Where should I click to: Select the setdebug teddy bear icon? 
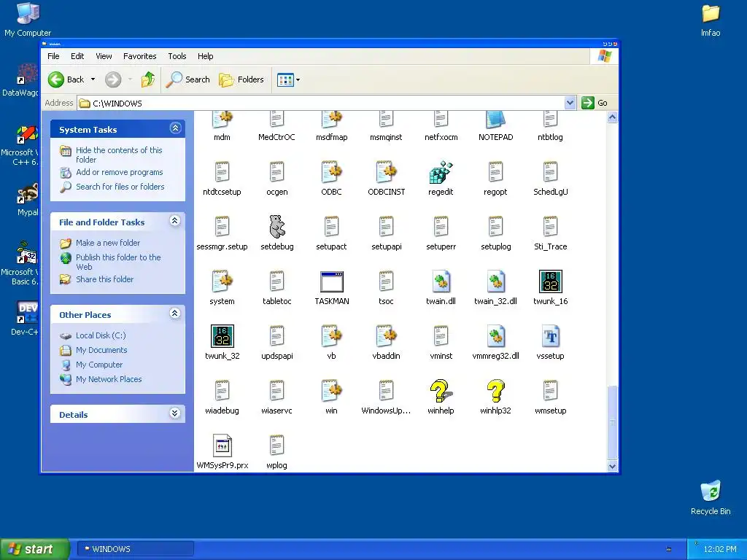[x=276, y=227]
